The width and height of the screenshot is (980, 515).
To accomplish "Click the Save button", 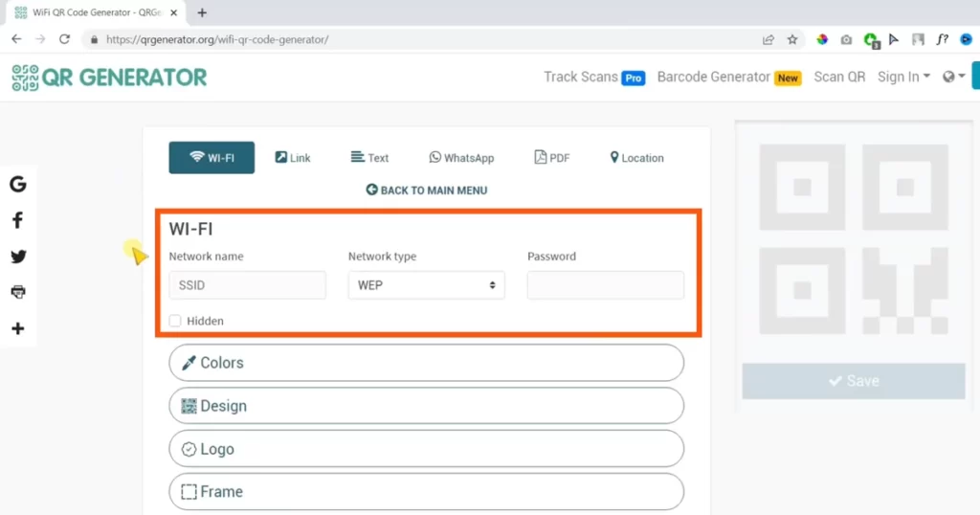I will (x=854, y=381).
